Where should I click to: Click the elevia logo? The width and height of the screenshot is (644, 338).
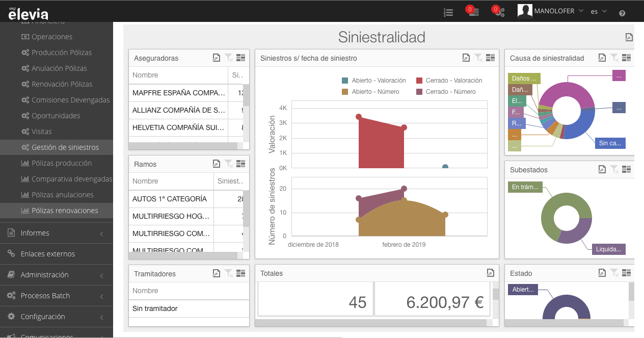click(28, 13)
